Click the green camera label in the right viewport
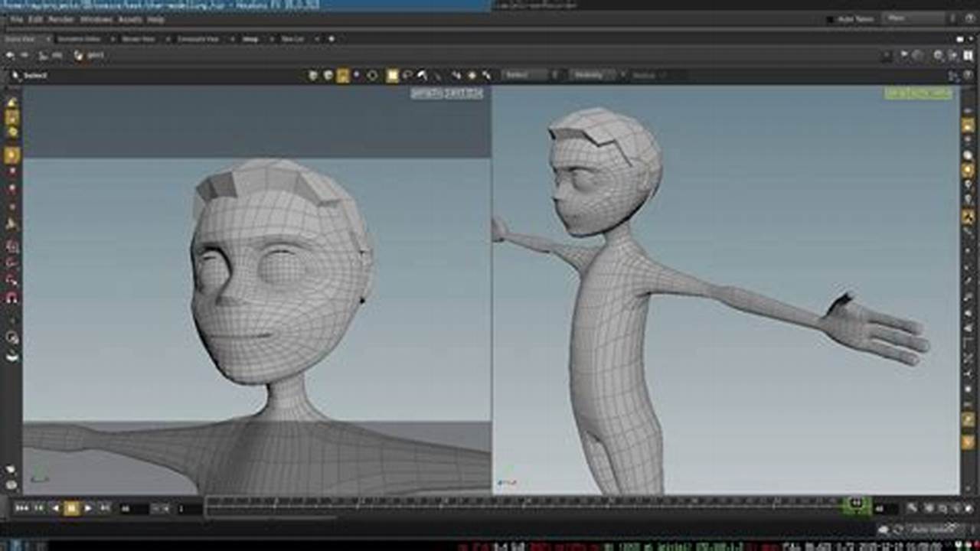 pyautogui.click(x=919, y=93)
